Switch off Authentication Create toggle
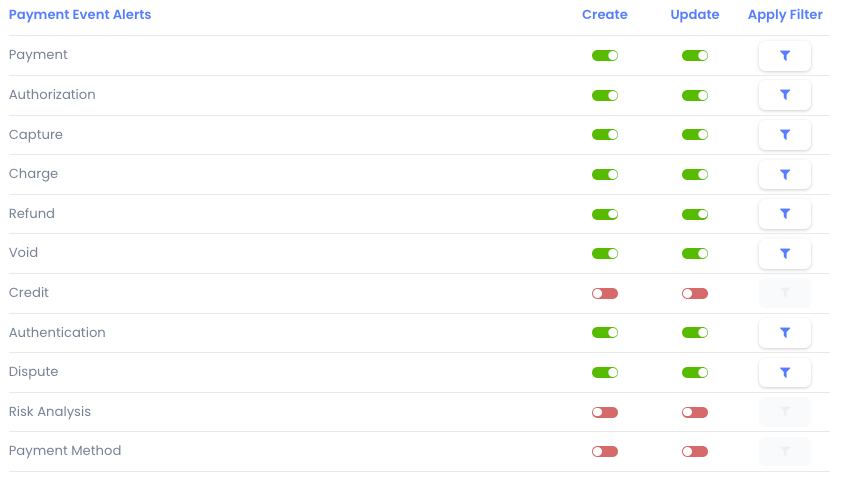This screenshot has height=478, width=841. pos(605,333)
